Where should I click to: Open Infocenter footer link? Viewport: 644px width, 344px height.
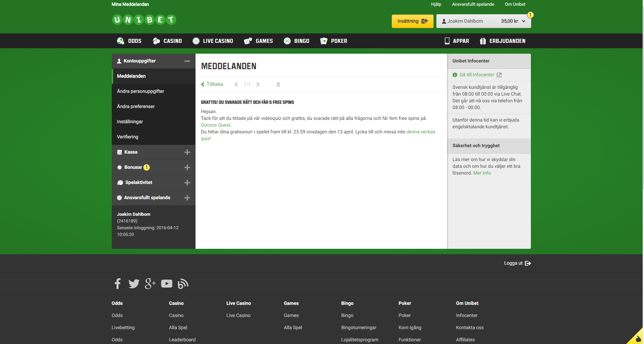tap(467, 315)
